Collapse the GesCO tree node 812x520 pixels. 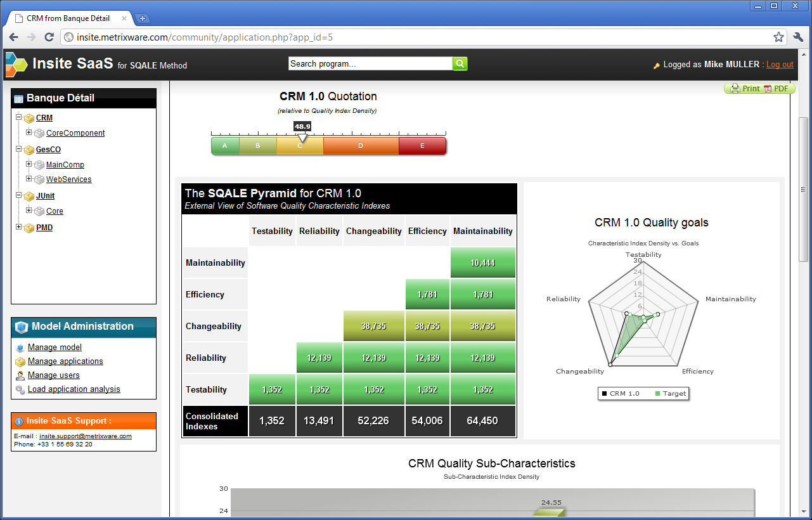click(18, 150)
